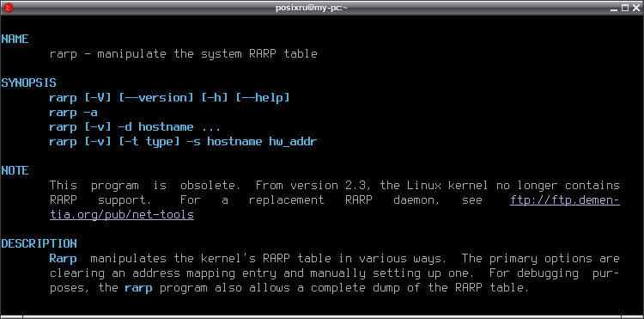
Task: Click the 'This program is obsolete.' sentence
Action: (x=145, y=186)
